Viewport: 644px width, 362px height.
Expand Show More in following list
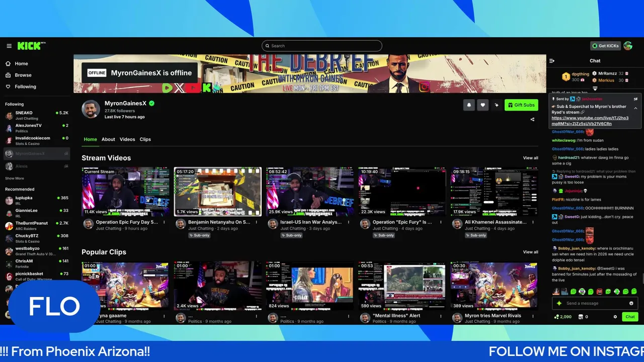pos(15,178)
